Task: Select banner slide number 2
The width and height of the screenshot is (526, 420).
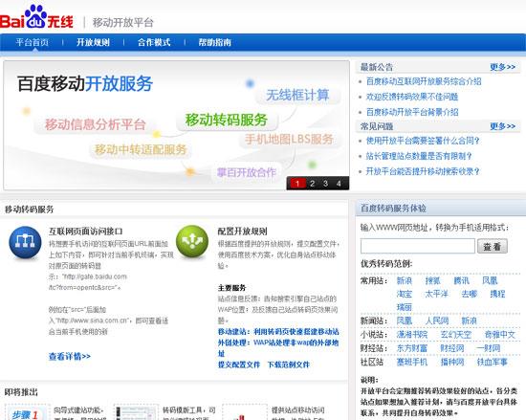Action: (x=312, y=184)
